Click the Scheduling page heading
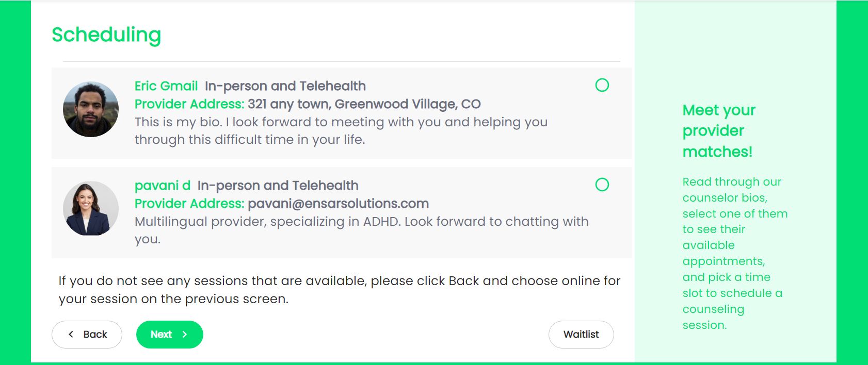868x365 pixels. tap(106, 35)
